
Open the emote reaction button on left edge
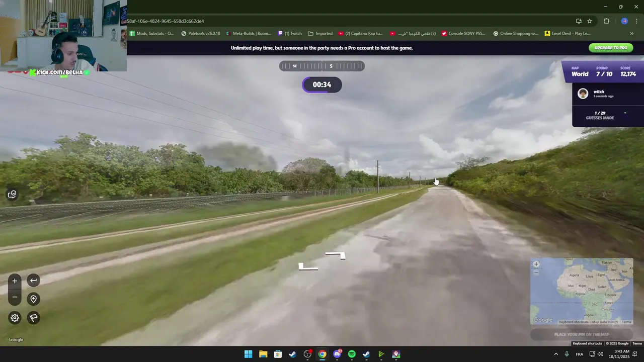pos(12,195)
